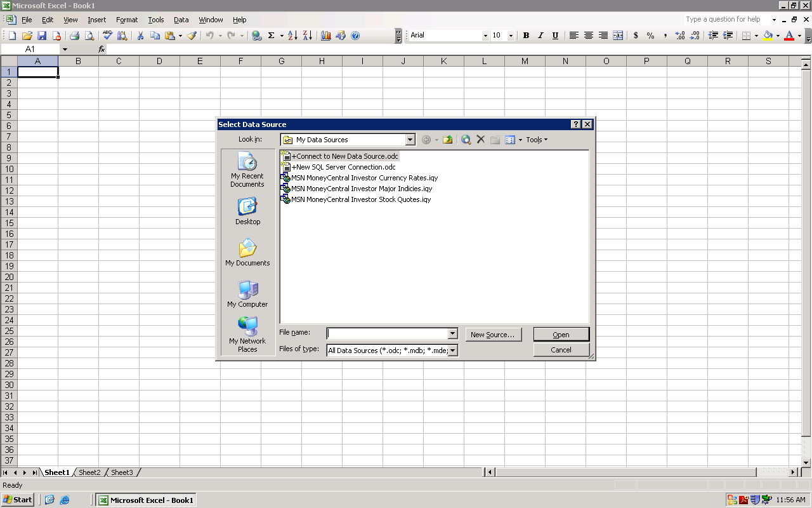
Task: Click the dialog Help question-mark button
Action: [575, 124]
